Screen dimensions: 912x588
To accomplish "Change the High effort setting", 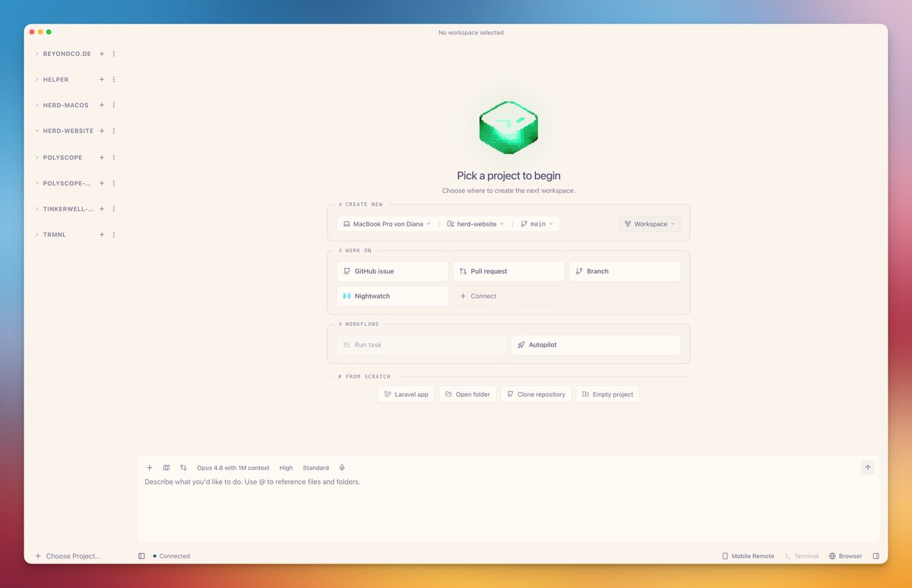I will [x=286, y=468].
